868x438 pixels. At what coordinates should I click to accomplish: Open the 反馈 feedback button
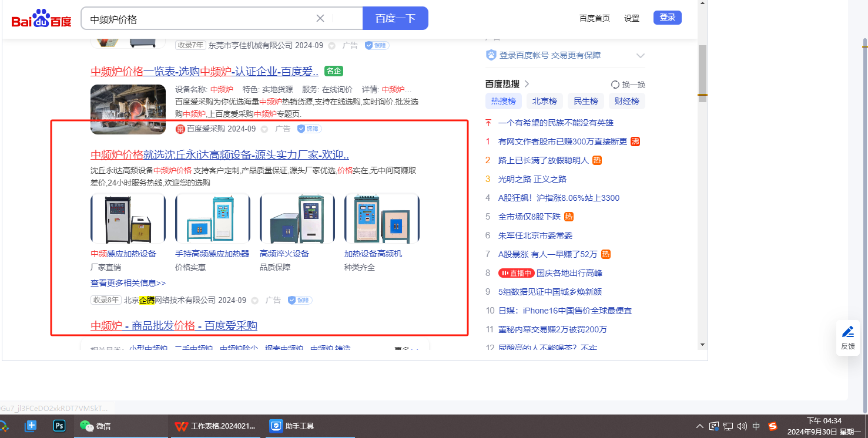tap(848, 338)
